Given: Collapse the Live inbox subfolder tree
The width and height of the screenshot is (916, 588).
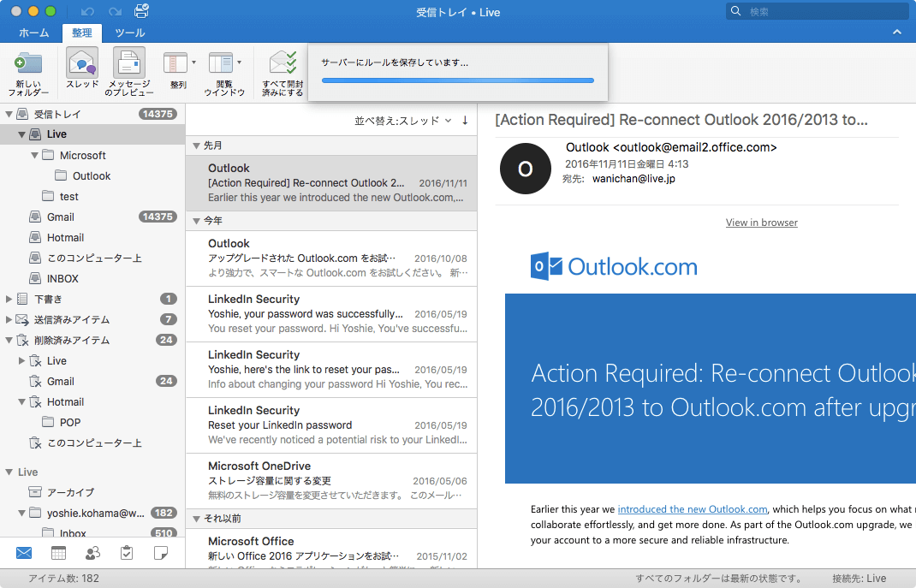Looking at the screenshot, I should pos(21,134).
